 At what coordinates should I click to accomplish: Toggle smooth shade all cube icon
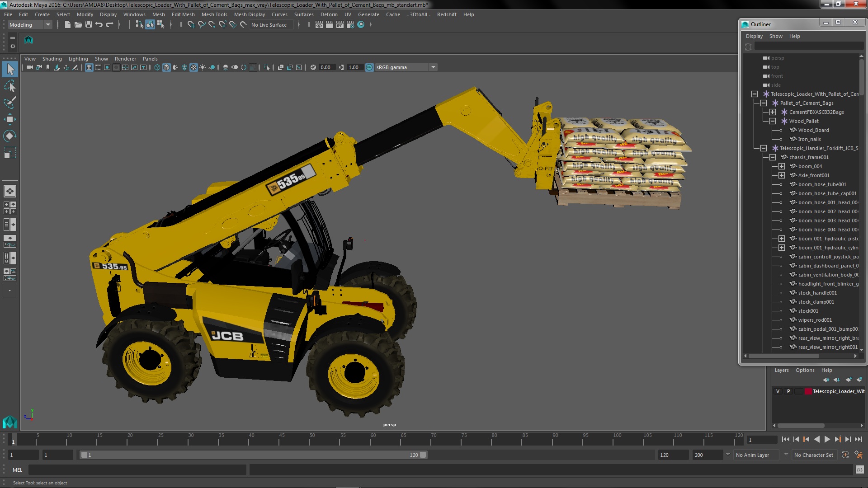click(166, 67)
